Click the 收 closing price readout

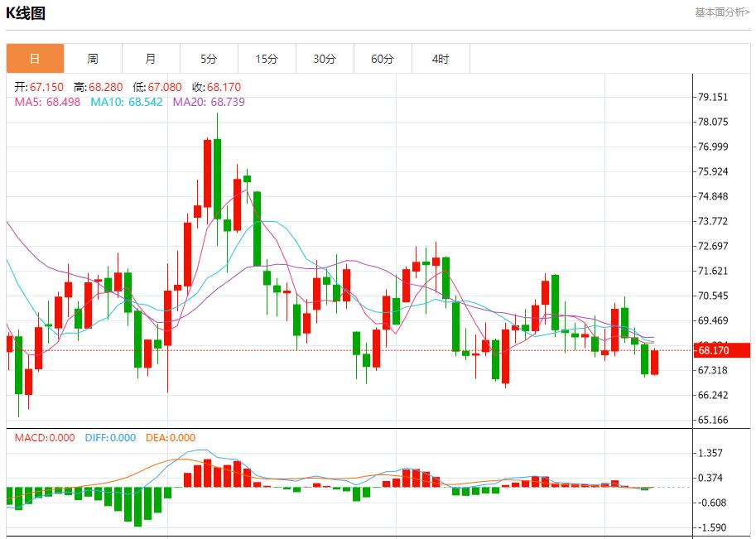(x=217, y=87)
